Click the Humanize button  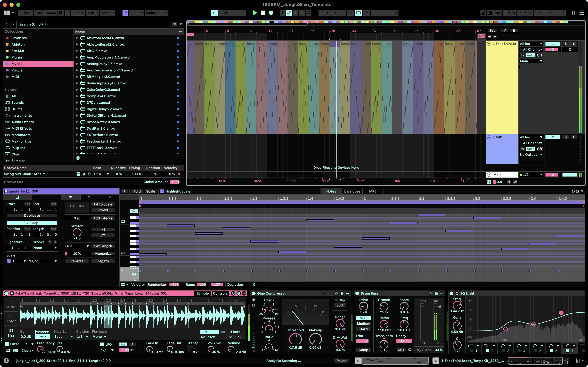(103, 254)
